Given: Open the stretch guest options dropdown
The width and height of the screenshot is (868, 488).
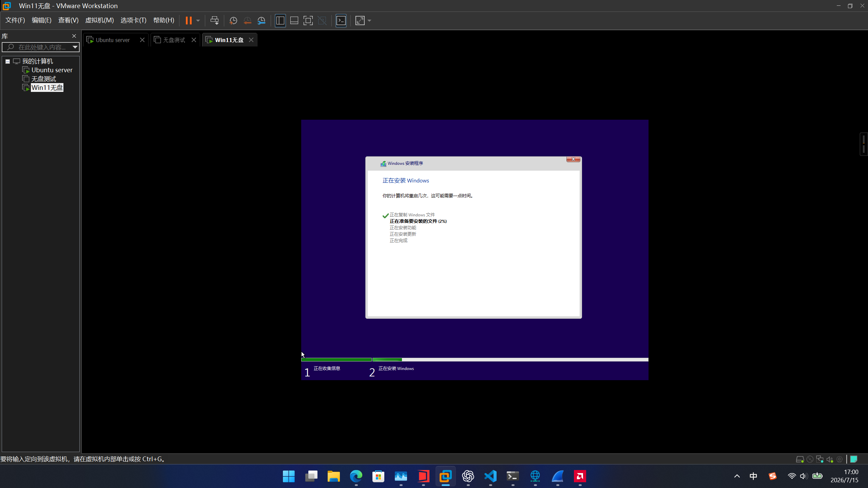Looking at the screenshot, I should (x=369, y=21).
